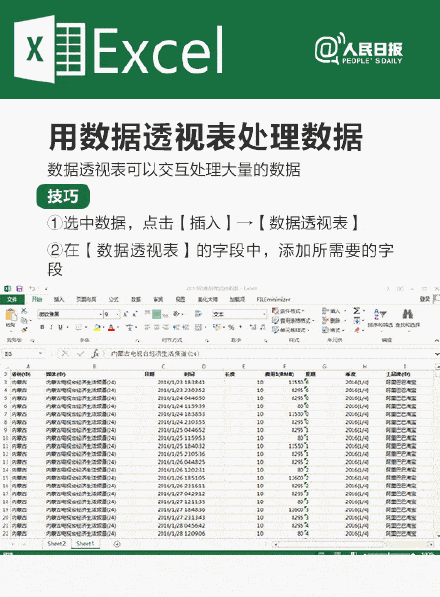Open the File tab
Viewport: 440px width, 597px height.
click(x=12, y=299)
